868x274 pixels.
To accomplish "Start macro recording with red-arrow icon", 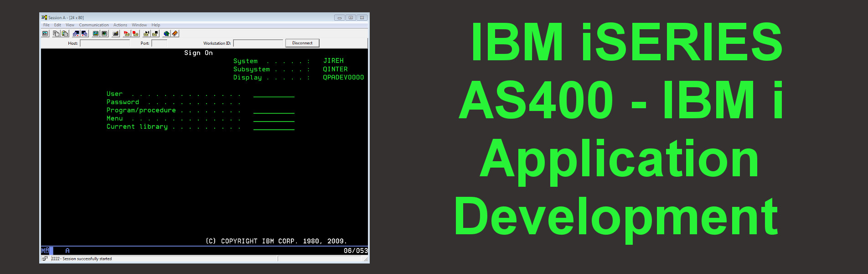I will [127, 34].
